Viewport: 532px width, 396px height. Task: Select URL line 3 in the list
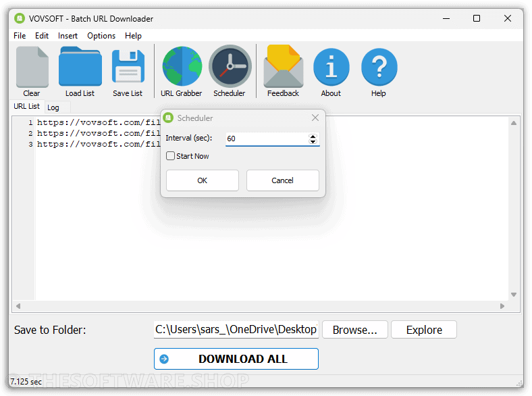tap(99, 144)
